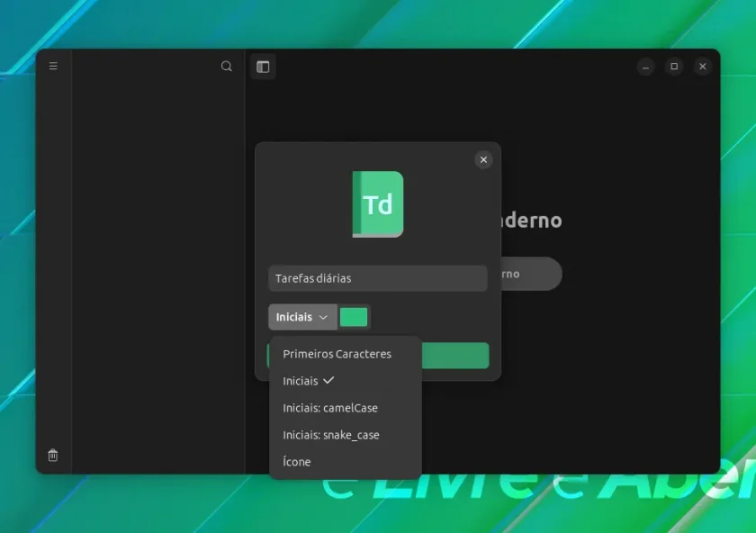The height and width of the screenshot is (533, 756).
Task: Close the notebook dialog with X
Action: 483,159
